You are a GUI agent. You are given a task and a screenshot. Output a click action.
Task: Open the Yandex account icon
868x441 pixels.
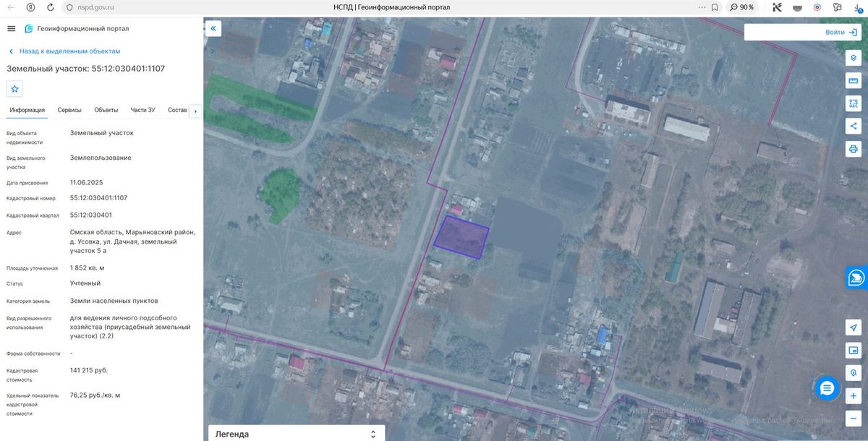[x=30, y=7]
